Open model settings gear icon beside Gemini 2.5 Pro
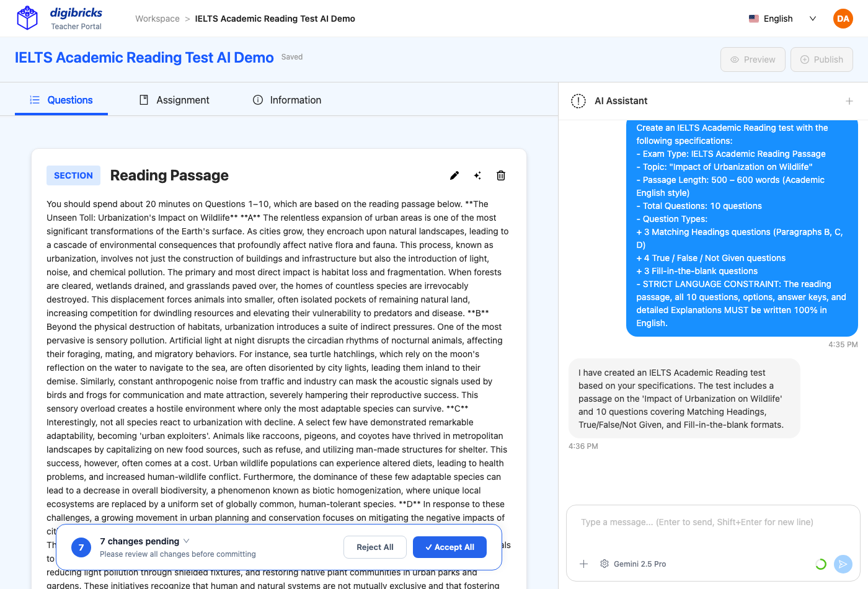The height and width of the screenshot is (589, 868). tap(604, 564)
